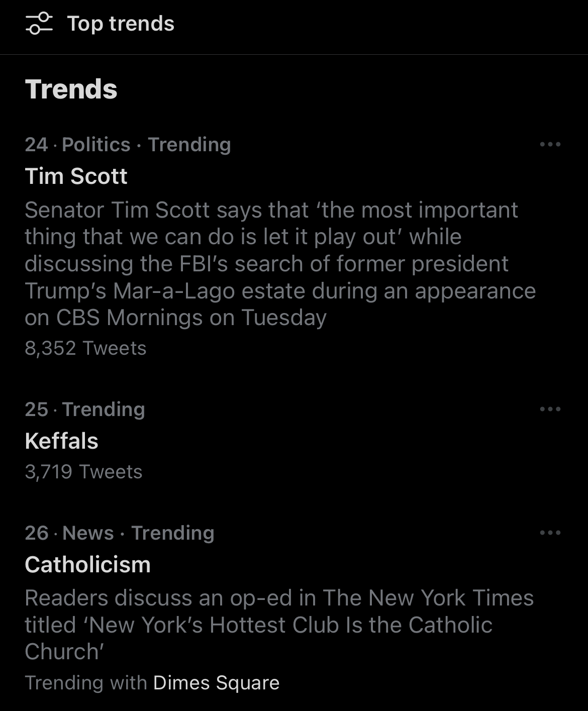Open the Dimes Square related trend
588x711 pixels.
click(216, 683)
